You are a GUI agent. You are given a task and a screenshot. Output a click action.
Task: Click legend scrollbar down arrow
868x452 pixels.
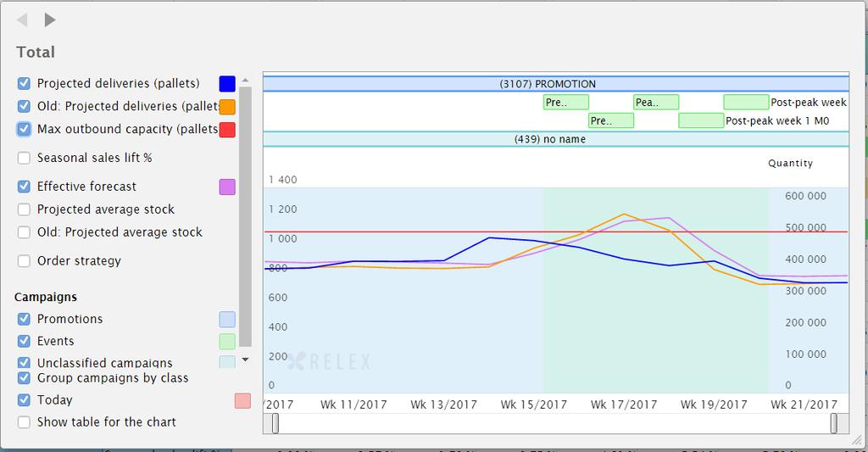click(x=245, y=360)
